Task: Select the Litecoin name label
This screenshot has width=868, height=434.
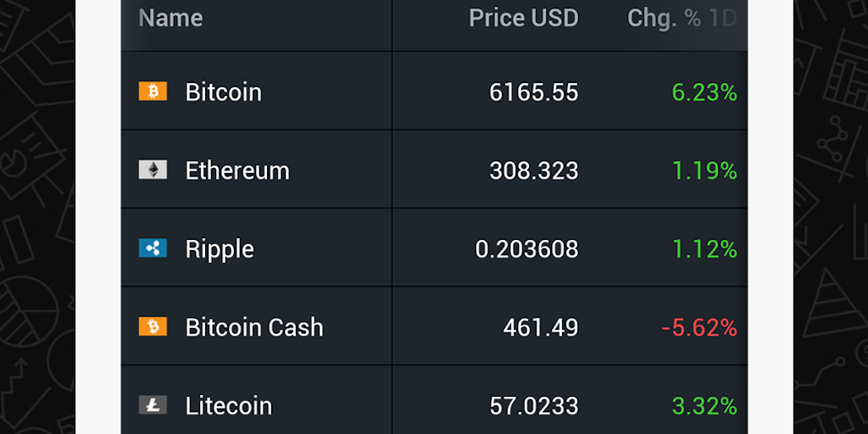Action: (x=229, y=405)
